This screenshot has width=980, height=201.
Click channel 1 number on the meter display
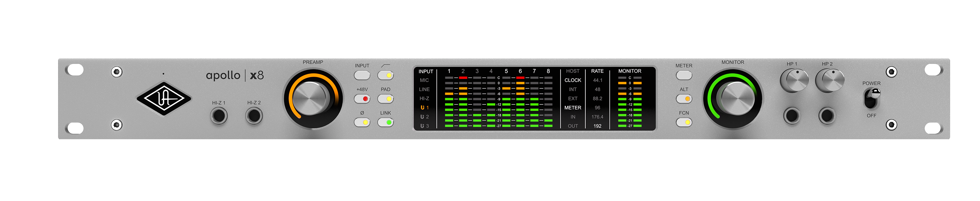449,71
